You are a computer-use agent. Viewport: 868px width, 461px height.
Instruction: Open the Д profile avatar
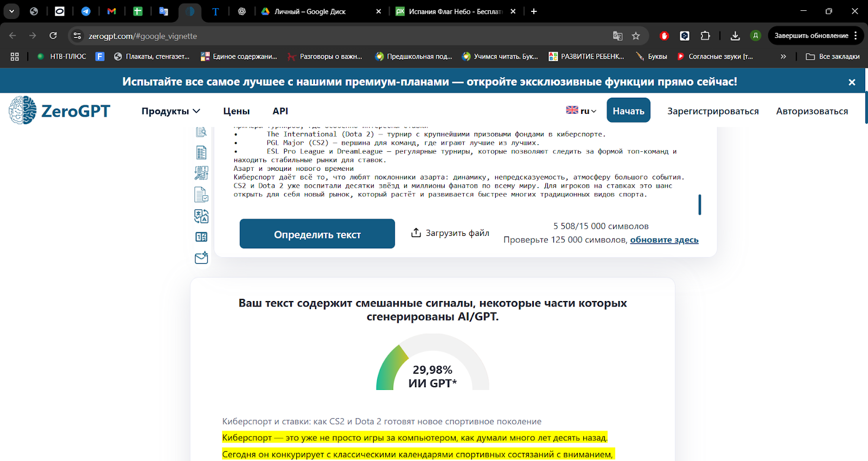(x=755, y=36)
